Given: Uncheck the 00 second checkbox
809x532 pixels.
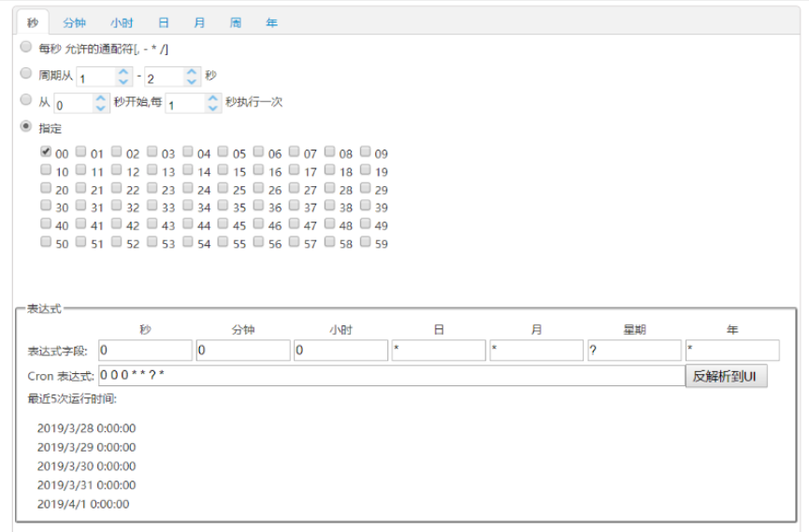Looking at the screenshot, I should [46, 151].
